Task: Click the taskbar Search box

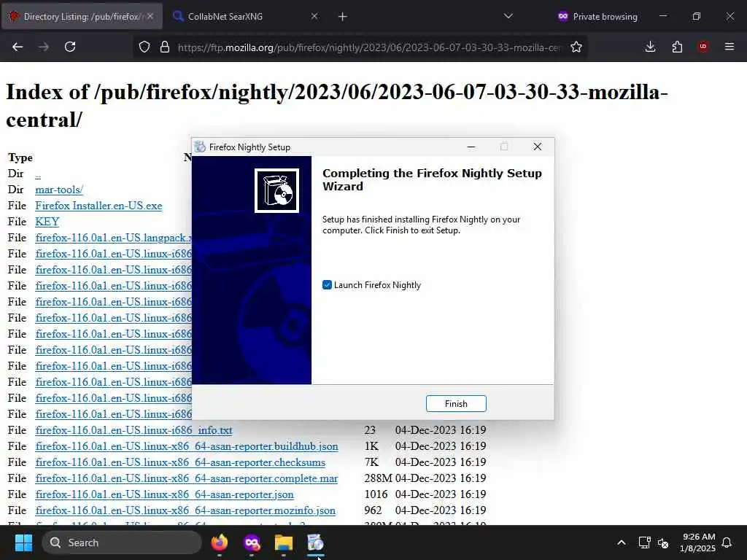Action: click(122, 542)
